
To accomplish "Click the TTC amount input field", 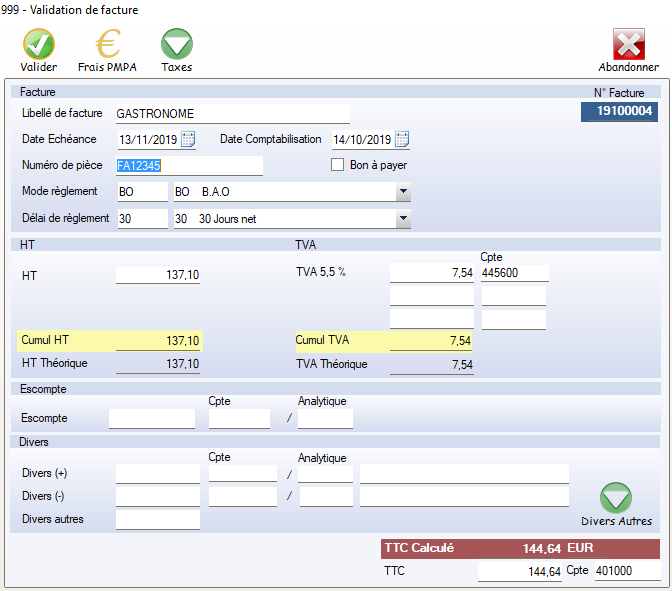I will 520,572.
